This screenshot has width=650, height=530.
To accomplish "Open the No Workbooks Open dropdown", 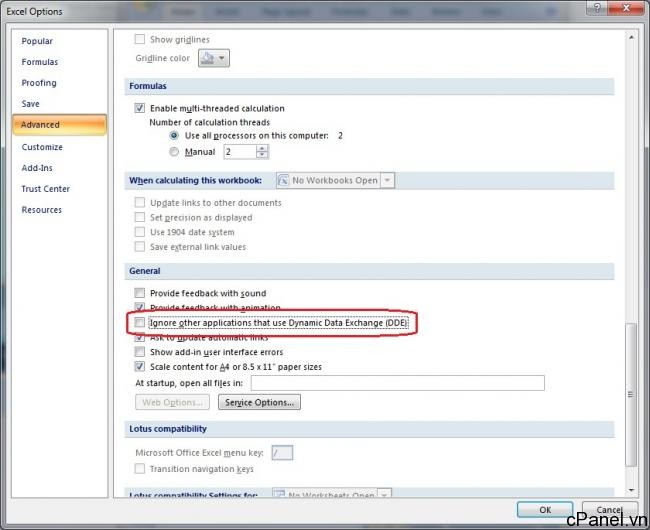I will click(x=387, y=180).
